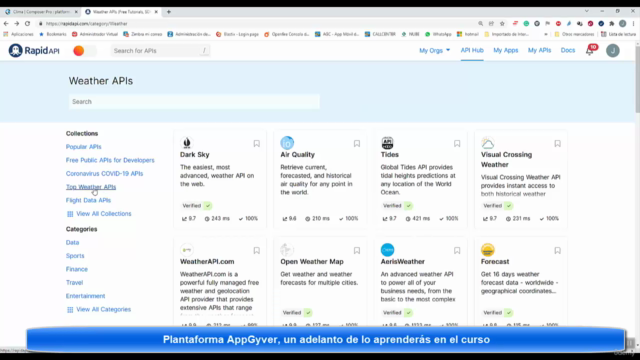The height and width of the screenshot is (360, 640).
Task: Bookmark this page with star icon
Action: [x=502, y=24]
